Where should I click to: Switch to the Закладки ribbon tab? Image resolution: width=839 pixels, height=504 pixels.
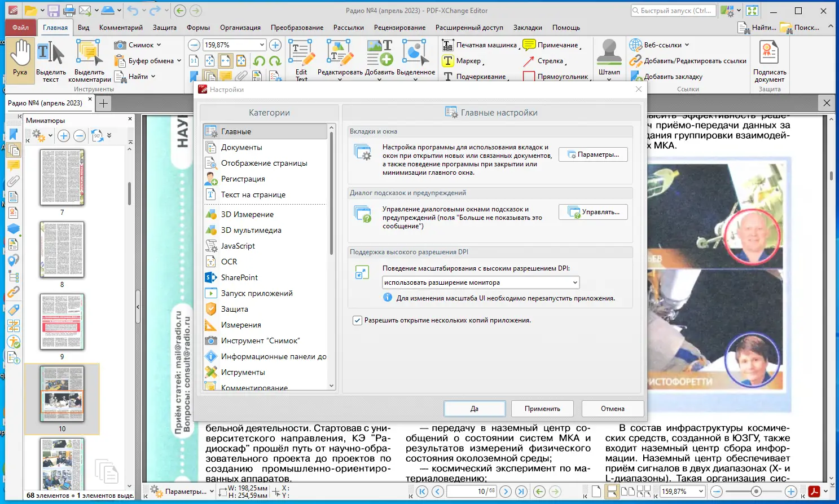pyautogui.click(x=528, y=28)
